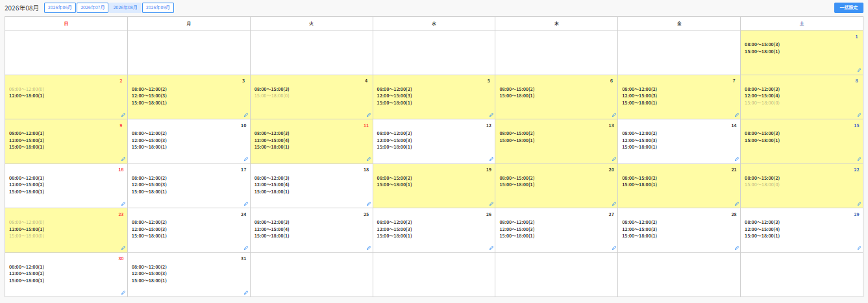Select 12:00〜15:00(4) slot on August 8

tap(762, 96)
